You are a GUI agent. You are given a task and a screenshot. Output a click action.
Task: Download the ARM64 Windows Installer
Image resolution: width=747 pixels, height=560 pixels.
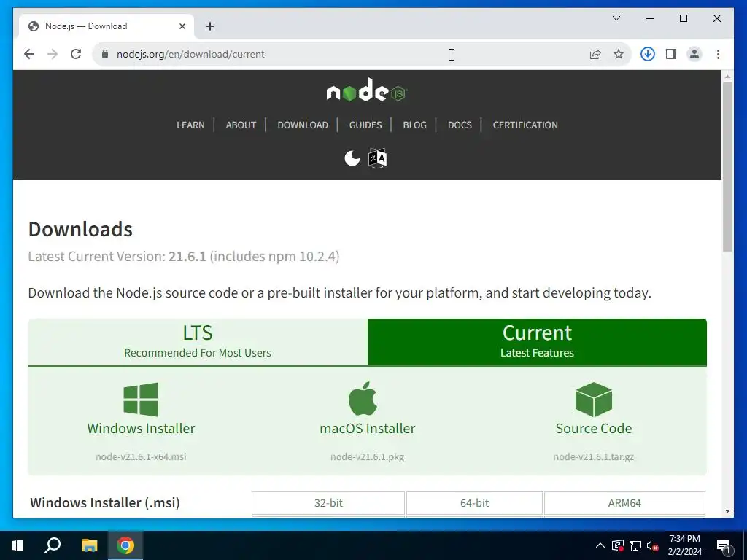pos(624,503)
